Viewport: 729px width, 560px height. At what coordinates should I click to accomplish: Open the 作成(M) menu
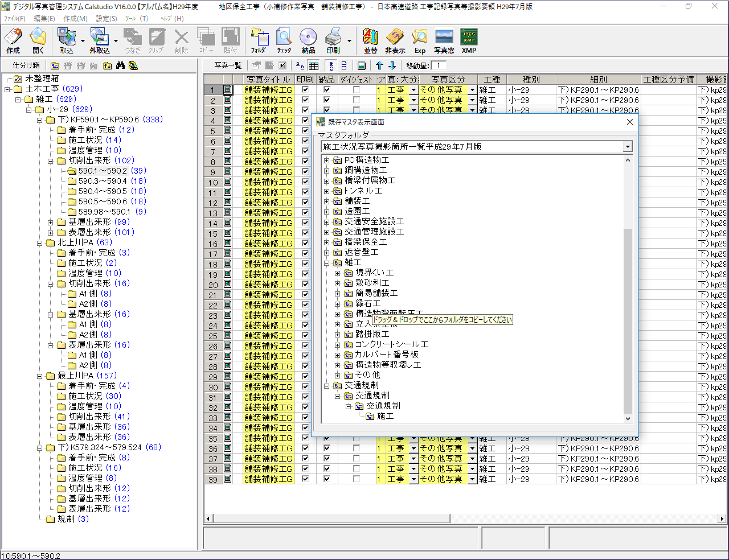pos(75,18)
